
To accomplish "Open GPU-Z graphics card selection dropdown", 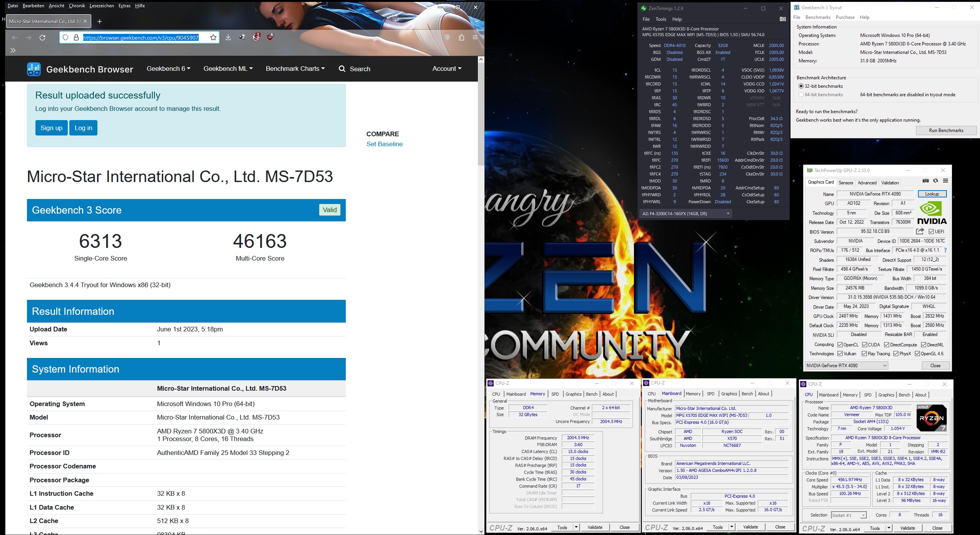I will tap(846, 366).
